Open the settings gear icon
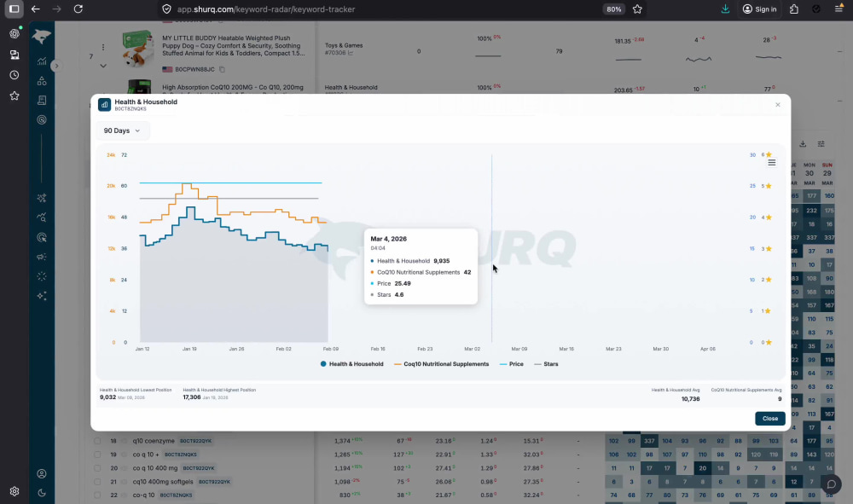 (x=15, y=491)
